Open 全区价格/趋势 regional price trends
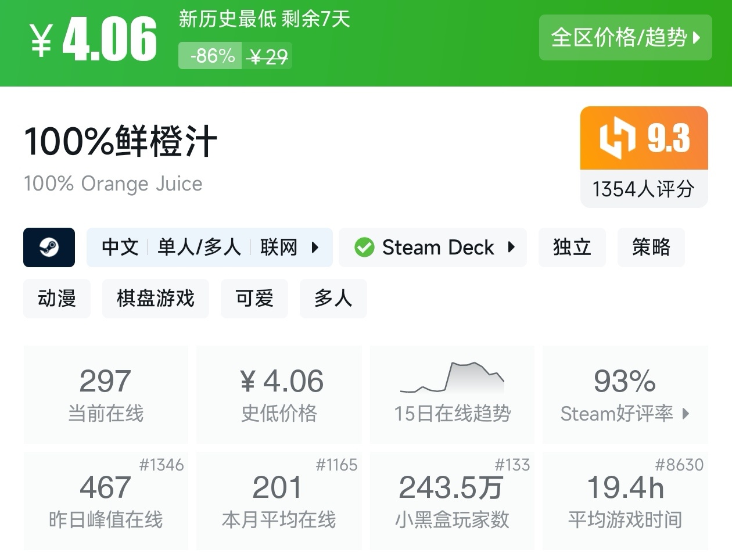The image size is (732, 560). click(625, 38)
